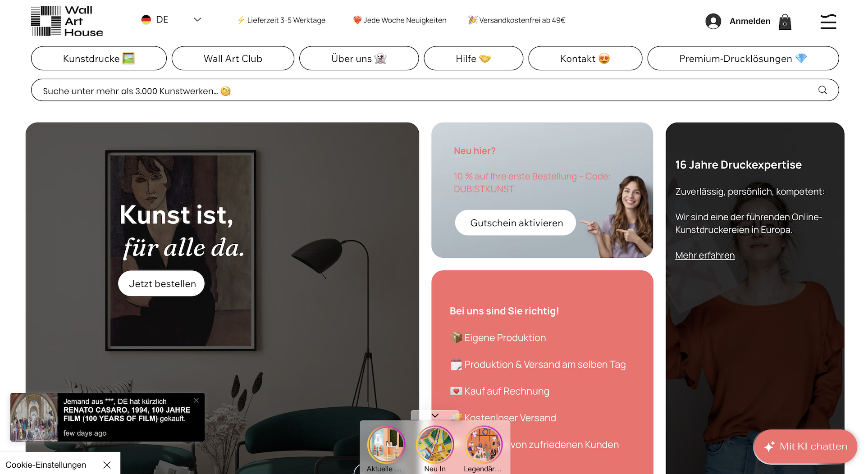Click the Jetzt bestellen button
Screen dimensions: 868x474
[x=162, y=283]
